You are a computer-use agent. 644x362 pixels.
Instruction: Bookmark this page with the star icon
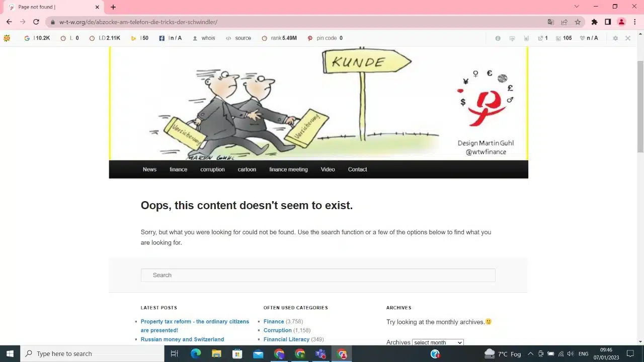click(x=578, y=22)
